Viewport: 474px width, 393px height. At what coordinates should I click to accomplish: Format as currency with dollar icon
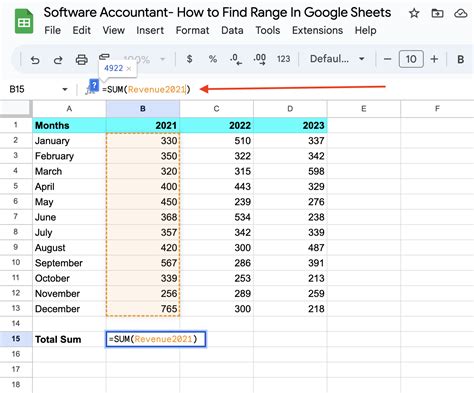click(x=189, y=59)
